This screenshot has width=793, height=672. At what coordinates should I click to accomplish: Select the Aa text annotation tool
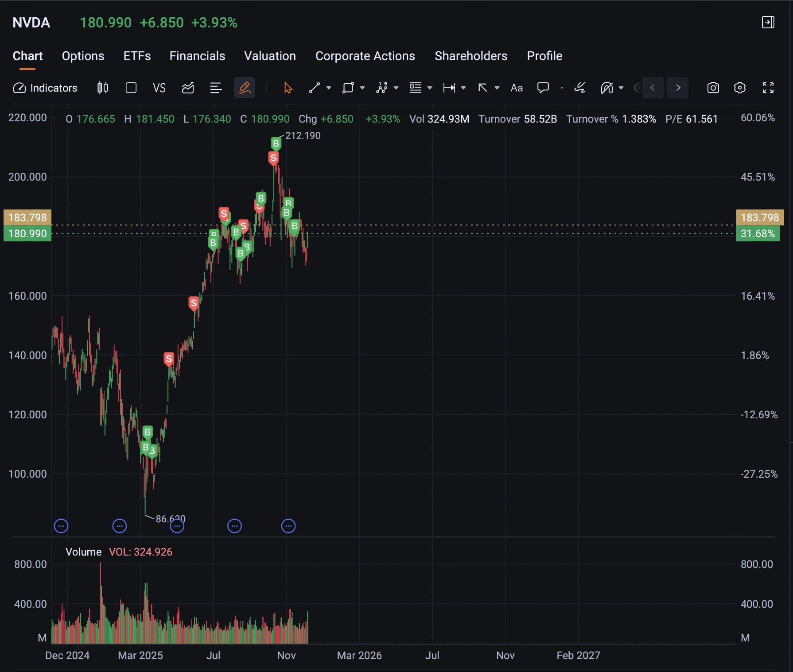517,88
